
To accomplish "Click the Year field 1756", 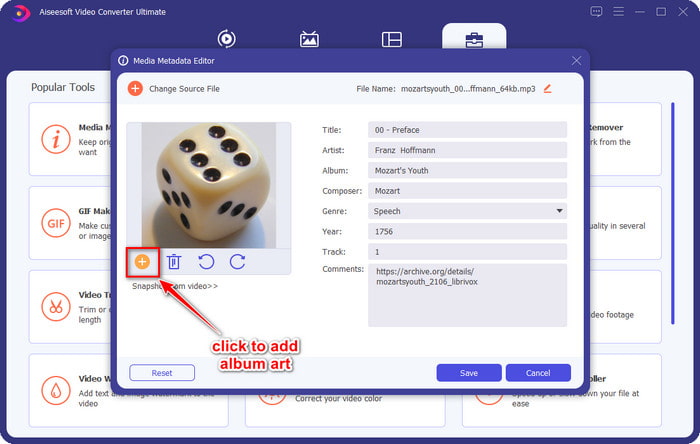I will (467, 231).
